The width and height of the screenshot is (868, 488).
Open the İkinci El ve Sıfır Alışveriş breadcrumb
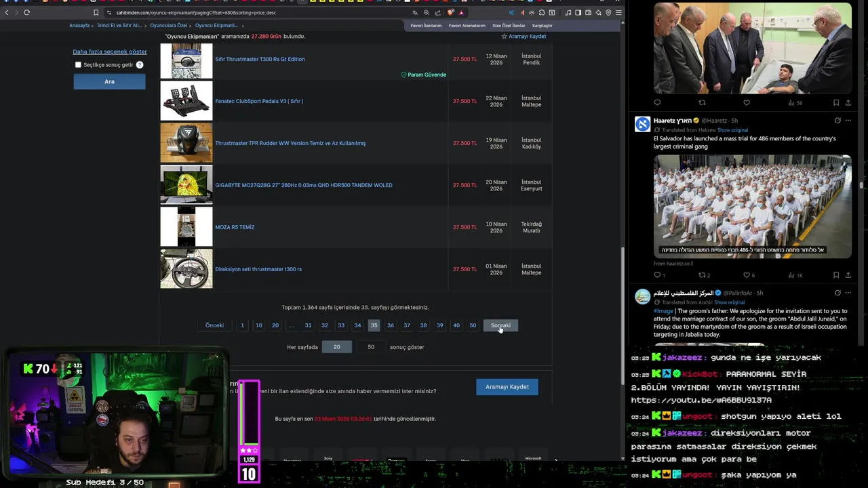(119, 26)
